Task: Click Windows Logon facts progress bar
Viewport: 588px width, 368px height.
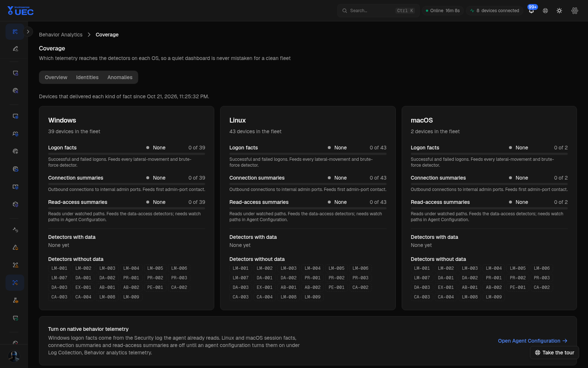Action: (126, 154)
